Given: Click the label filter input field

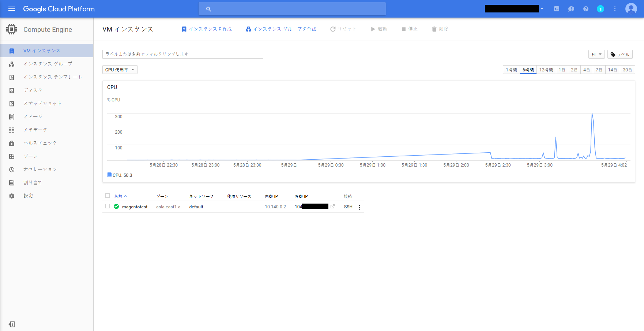Looking at the screenshot, I should (x=182, y=54).
